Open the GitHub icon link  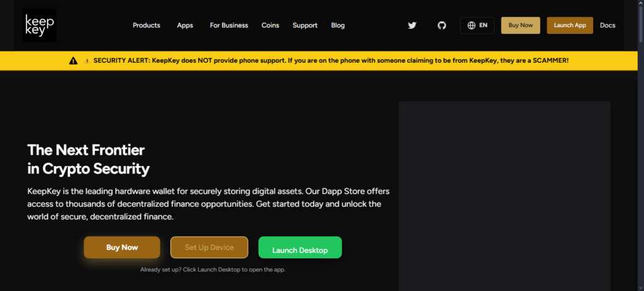pos(441,26)
